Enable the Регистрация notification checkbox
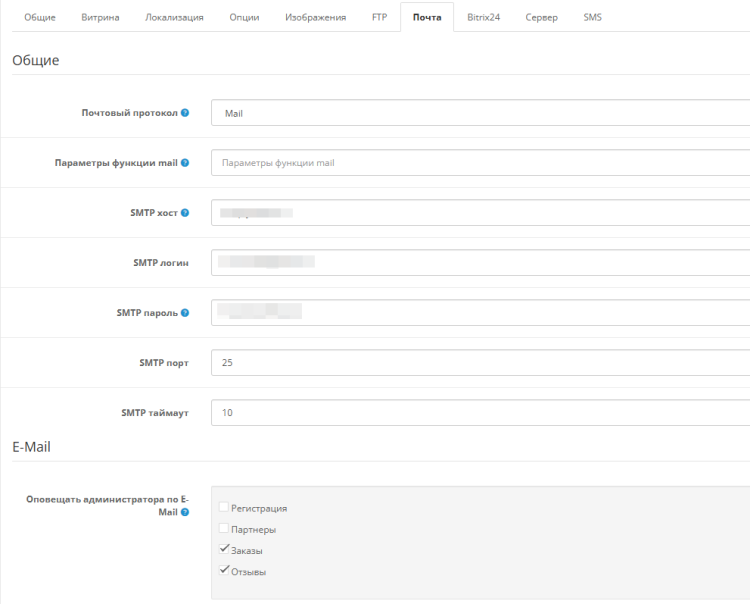 pyautogui.click(x=224, y=508)
